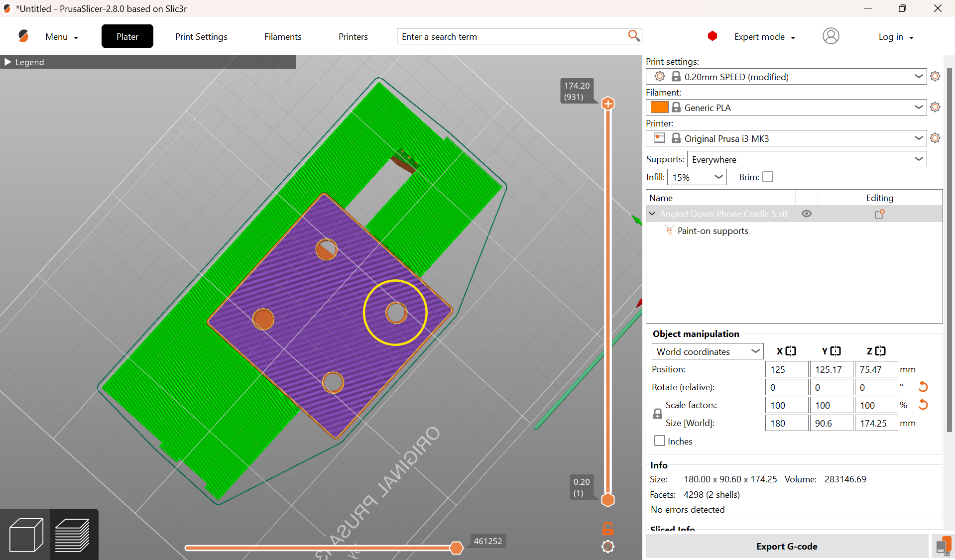This screenshot has height=560, width=955.
Task: Open the Original Prusa i3 MK3 printer dropdown
Action: pyautogui.click(x=786, y=138)
